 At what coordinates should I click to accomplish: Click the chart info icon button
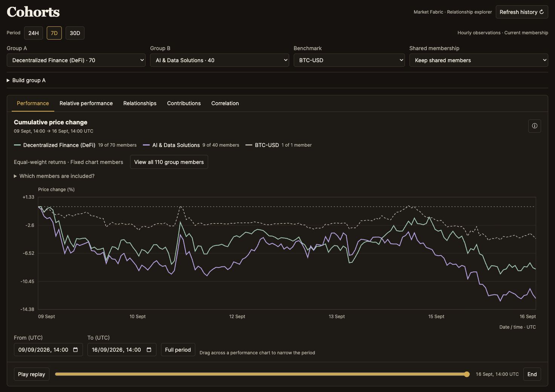(x=534, y=126)
